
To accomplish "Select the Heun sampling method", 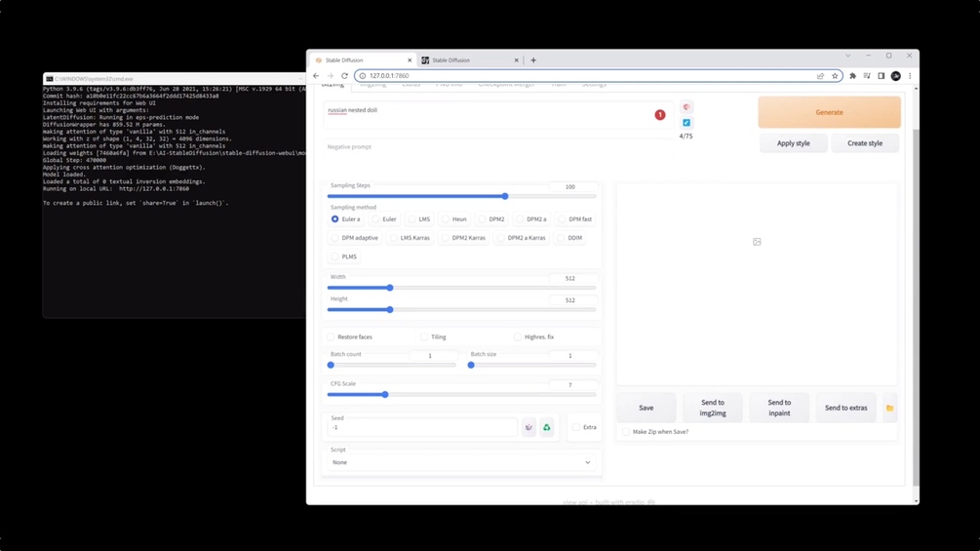I will (x=454, y=219).
